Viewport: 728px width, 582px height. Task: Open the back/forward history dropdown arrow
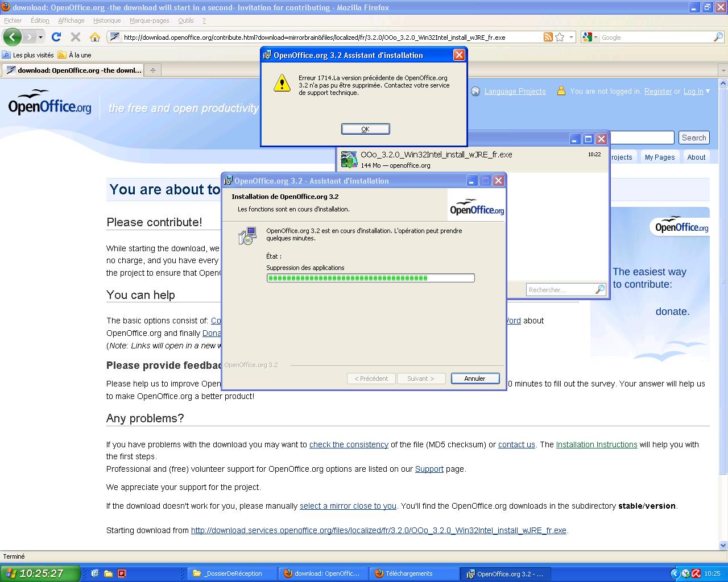point(40,37)
